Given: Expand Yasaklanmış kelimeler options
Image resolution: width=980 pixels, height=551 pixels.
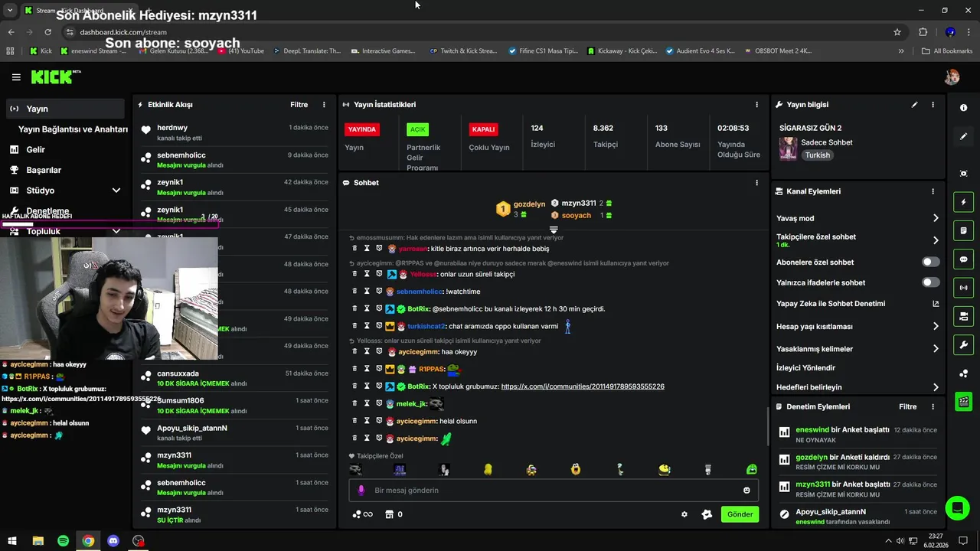Looking at the screenshot, I should pos(936,349).
